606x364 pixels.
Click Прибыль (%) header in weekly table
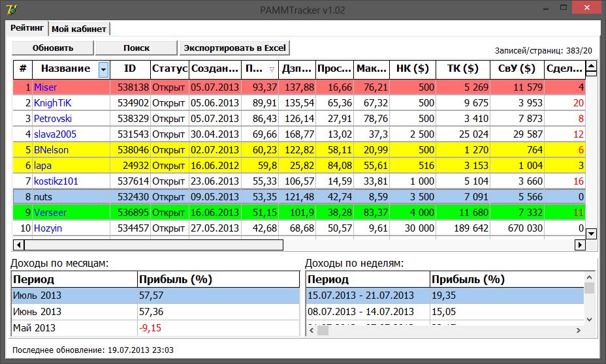(x=507, y=279)
